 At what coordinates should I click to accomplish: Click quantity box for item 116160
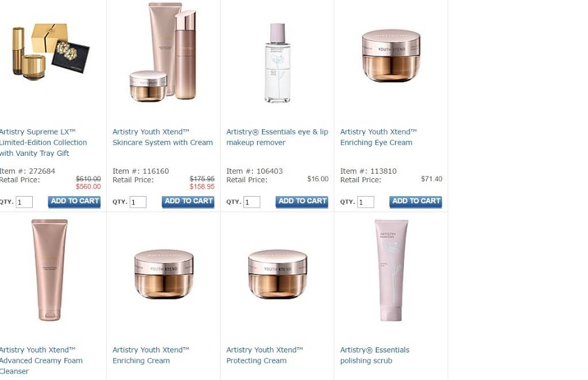tap(138, 202)
